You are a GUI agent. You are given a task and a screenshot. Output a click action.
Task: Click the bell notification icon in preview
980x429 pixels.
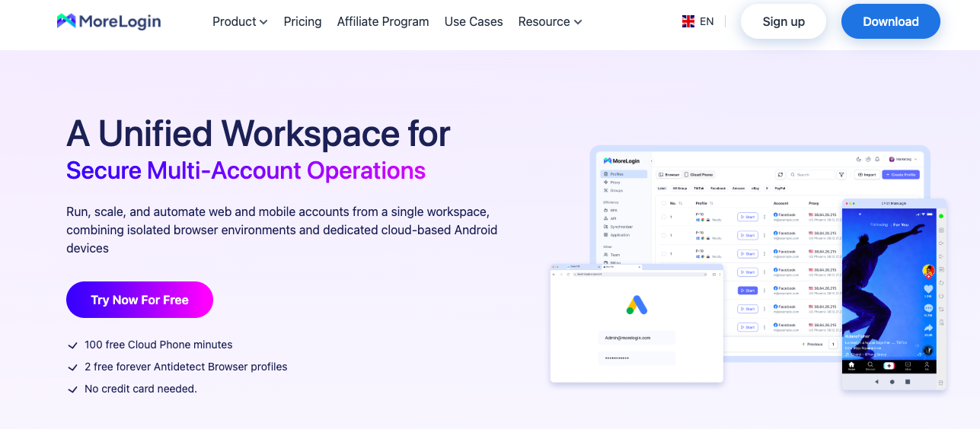(x=876, y=159)
